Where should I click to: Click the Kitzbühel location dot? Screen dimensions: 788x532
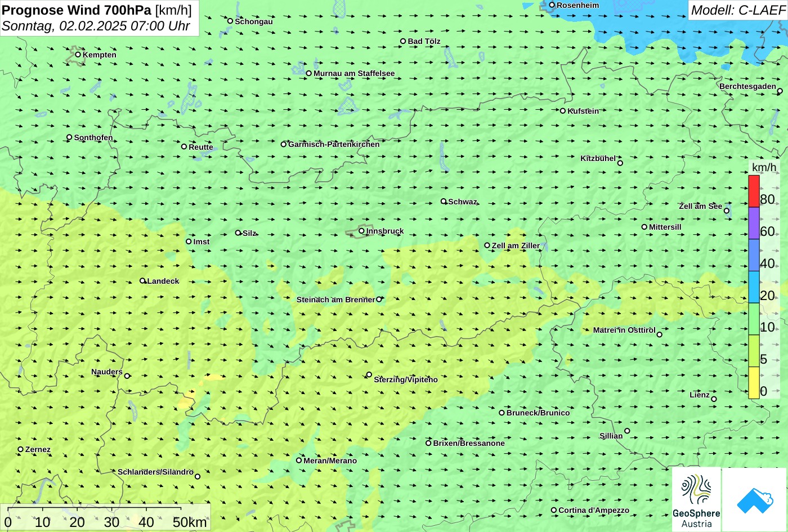coord(620,163)
